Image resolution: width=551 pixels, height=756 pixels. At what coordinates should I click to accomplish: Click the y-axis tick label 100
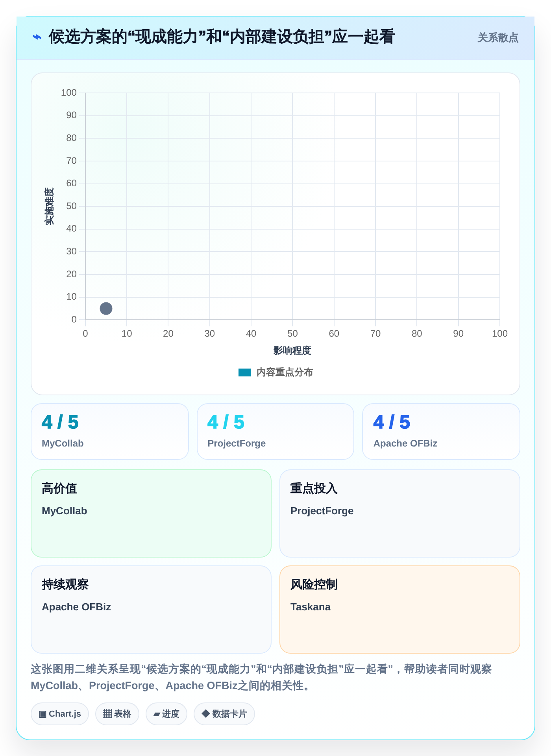tap(69, 93)
